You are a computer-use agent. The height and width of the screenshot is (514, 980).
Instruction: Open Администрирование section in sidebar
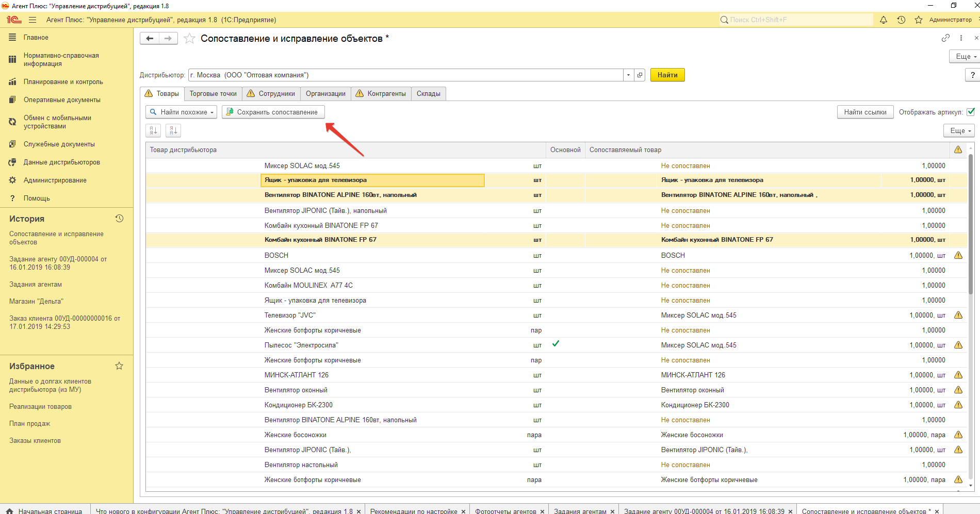coord(55,180)
